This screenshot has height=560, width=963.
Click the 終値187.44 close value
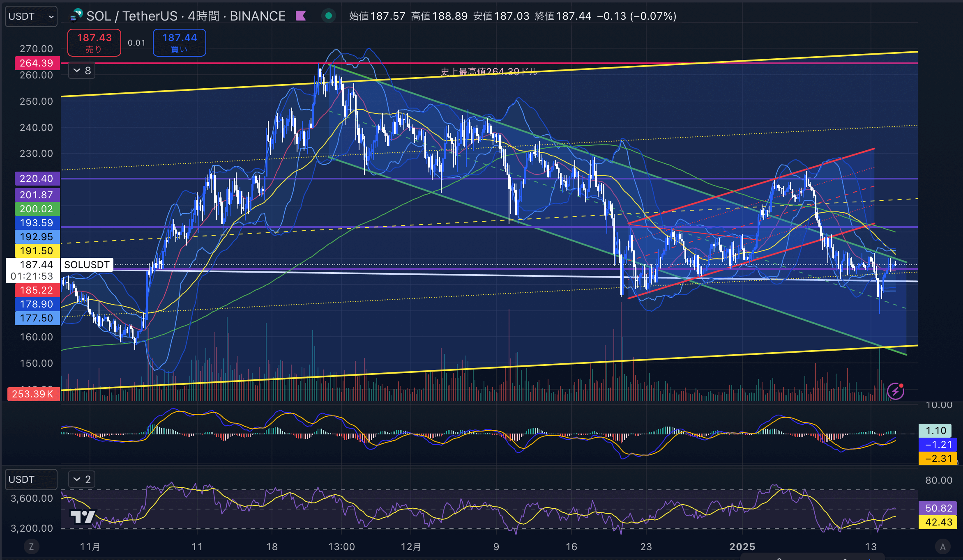point(563,16)
